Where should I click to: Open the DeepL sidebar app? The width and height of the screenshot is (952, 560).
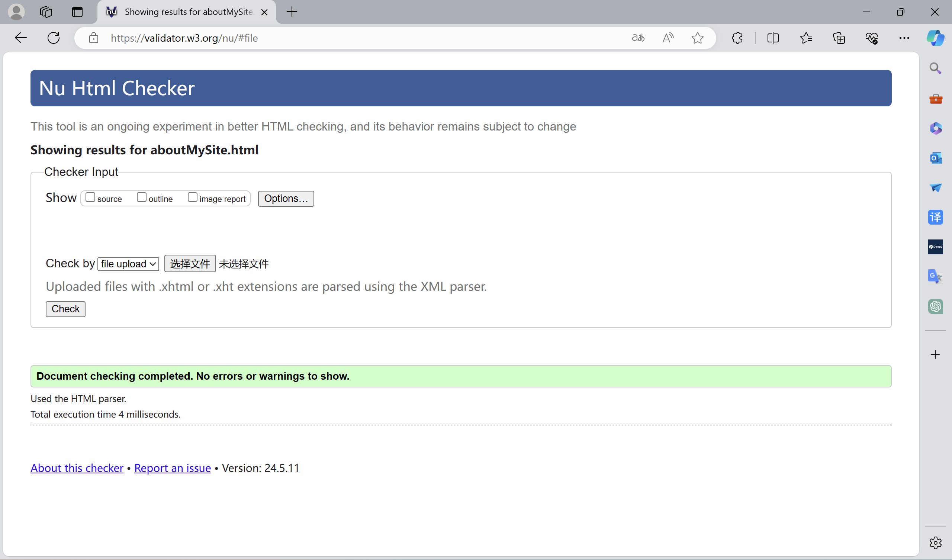click(935, 247)
